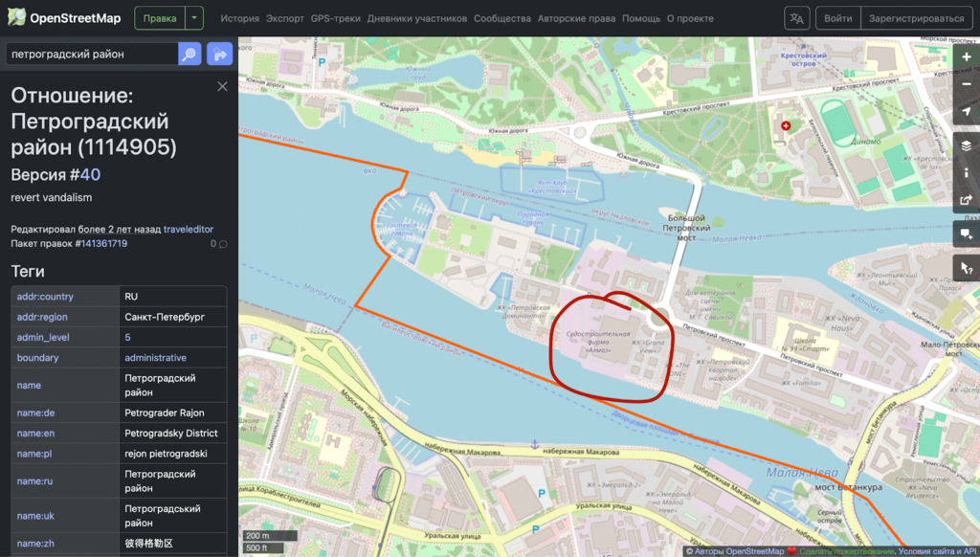
Task: Zoom out of the map
Action: (967, 84)
